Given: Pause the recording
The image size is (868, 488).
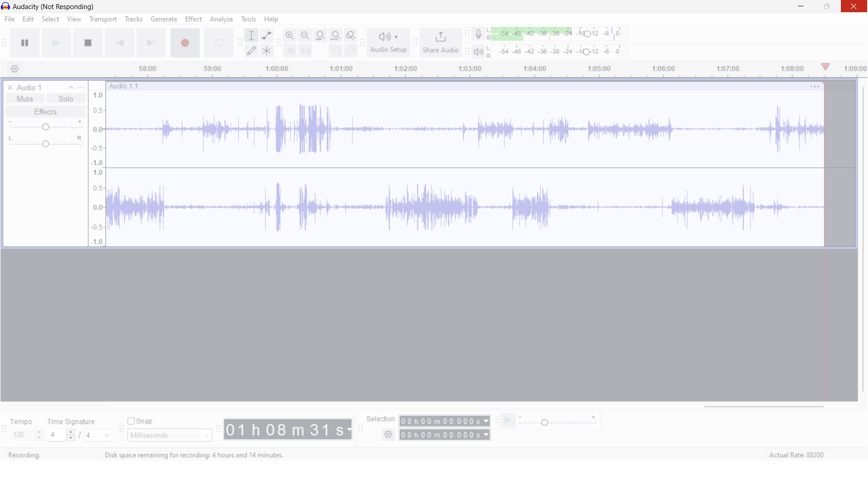Looking at the screenshot, I should [x=25, y=43].
